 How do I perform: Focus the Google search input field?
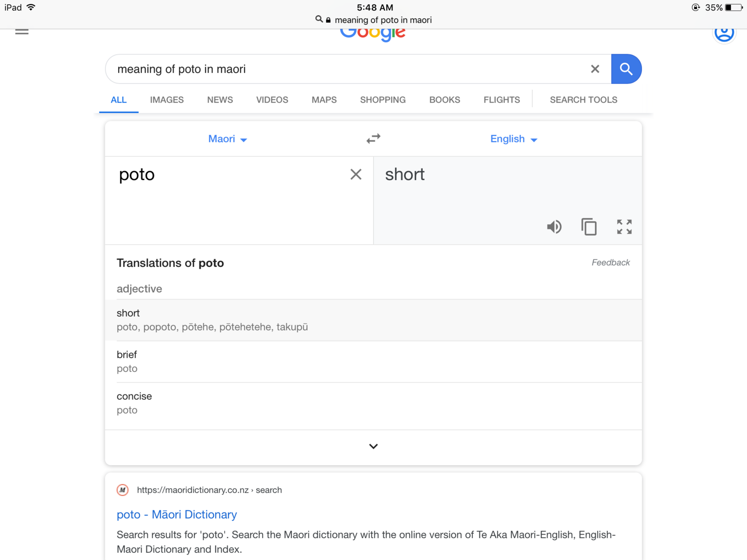point(345,69)
